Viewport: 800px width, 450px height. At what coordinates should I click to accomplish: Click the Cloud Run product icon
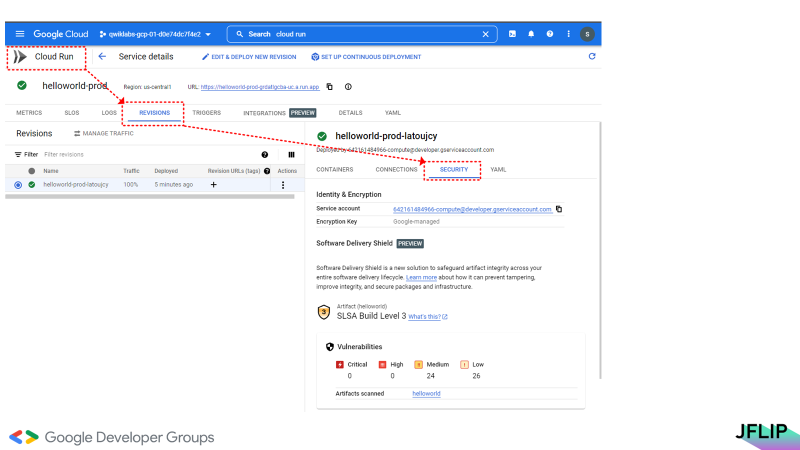coord(20,57)
